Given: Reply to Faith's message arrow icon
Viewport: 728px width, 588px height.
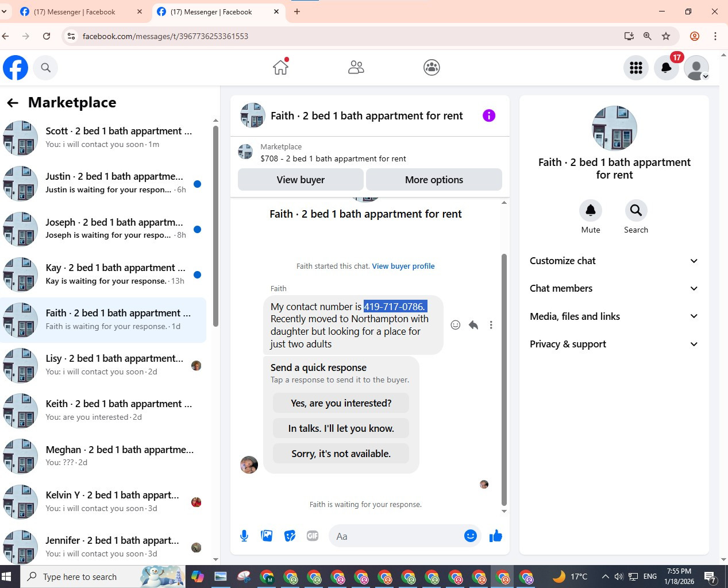Looking at the screenshot, I should click(x=473, y=325).
